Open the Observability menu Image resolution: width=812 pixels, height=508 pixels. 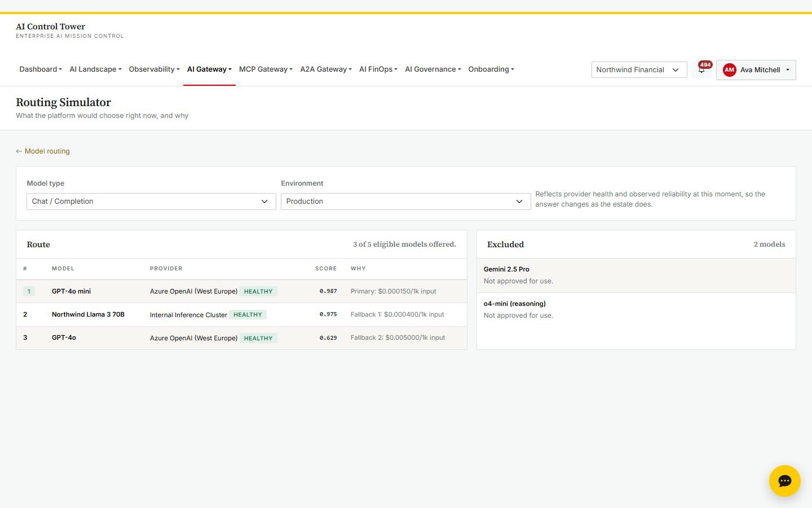(x=154, y=69)
